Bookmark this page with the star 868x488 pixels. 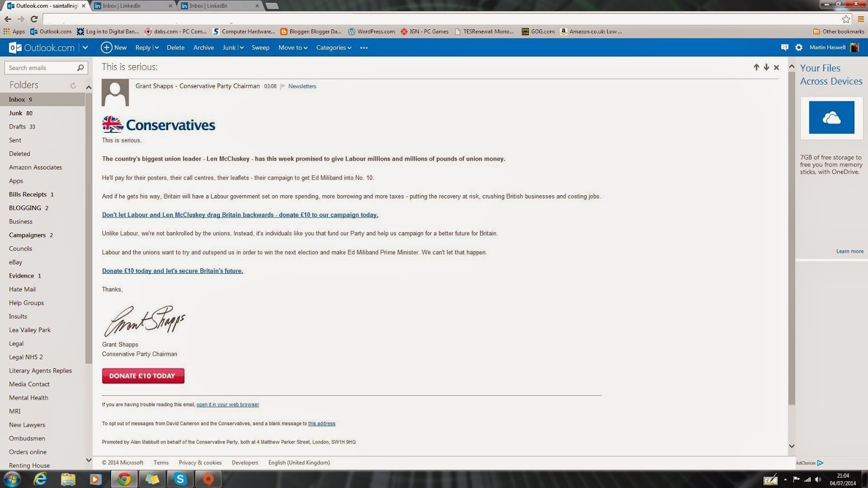point(846,19)
